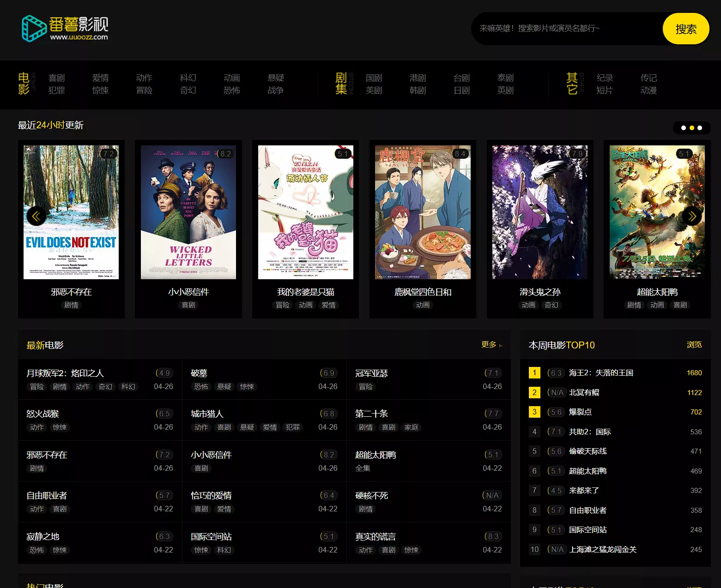Click the 番薯影视 site logo
This screenshot has width=721, height=588.
tap(65, 29)
